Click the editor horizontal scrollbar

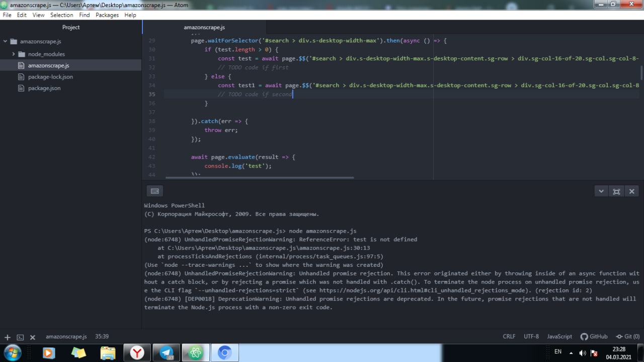click(x=260, y=177)
